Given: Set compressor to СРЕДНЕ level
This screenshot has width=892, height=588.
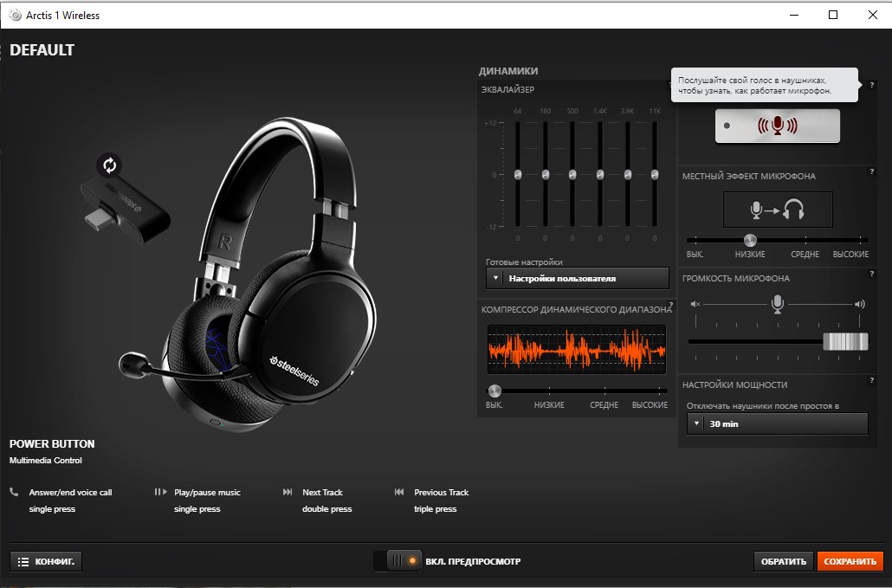Looking at the screenshot, I should tap(604, 405).
